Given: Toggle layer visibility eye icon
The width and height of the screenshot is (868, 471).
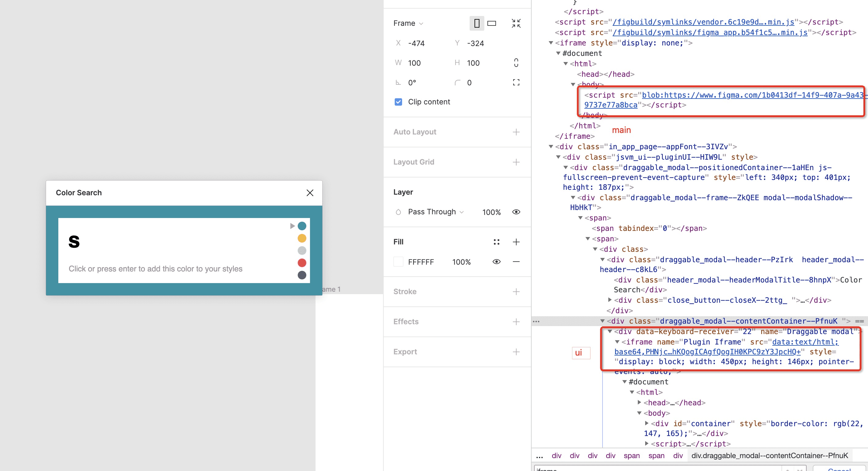Looking at the screenshot, I should click(515, 212).
